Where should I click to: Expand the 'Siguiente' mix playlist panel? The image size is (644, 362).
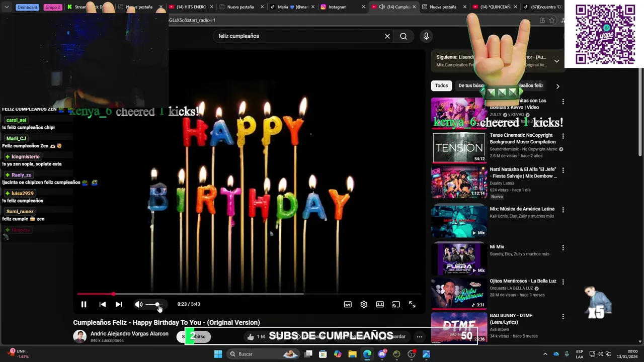(x=556, y=61)
